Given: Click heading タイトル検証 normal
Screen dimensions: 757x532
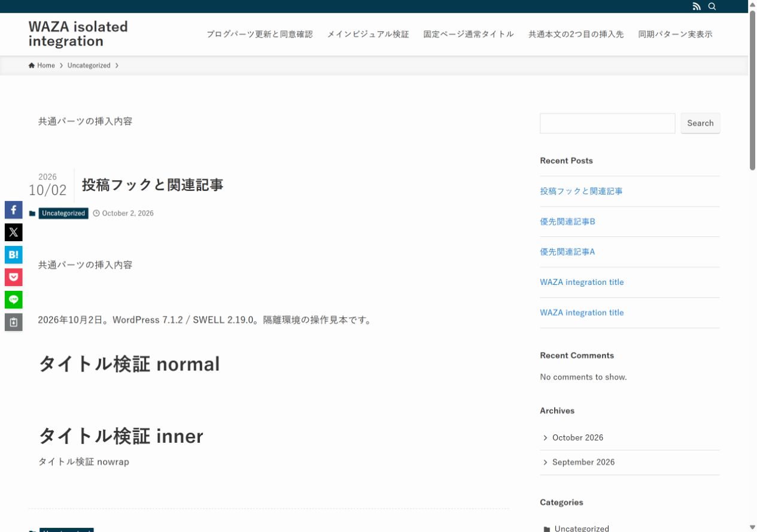Looking at the screenshot, I should tap(129, 364).
